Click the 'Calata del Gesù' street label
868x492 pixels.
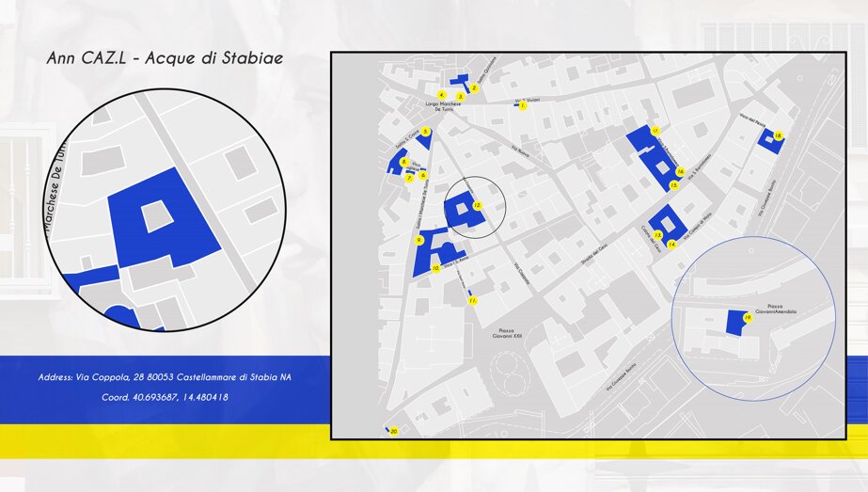651,240
